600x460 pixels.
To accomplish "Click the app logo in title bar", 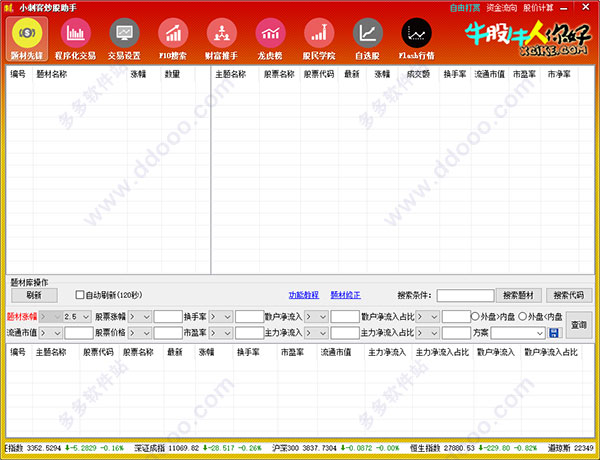I will pyautogui.click(x=9, y=7).
